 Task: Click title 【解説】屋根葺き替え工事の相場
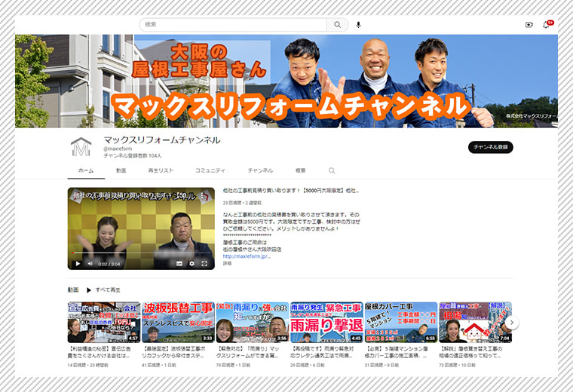point(470,352)
